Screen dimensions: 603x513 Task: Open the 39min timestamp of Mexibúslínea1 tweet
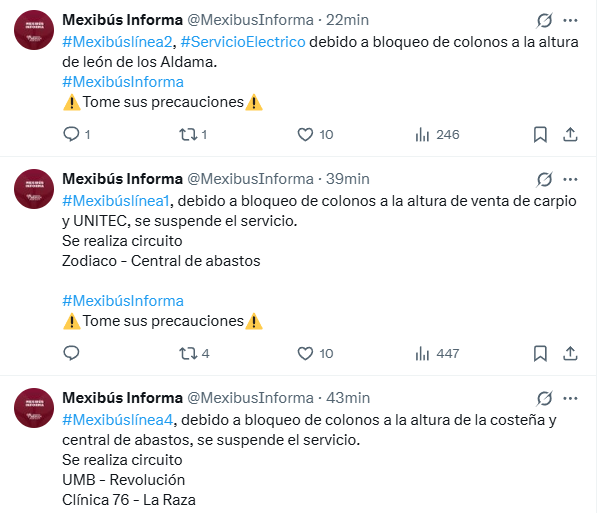348,179
